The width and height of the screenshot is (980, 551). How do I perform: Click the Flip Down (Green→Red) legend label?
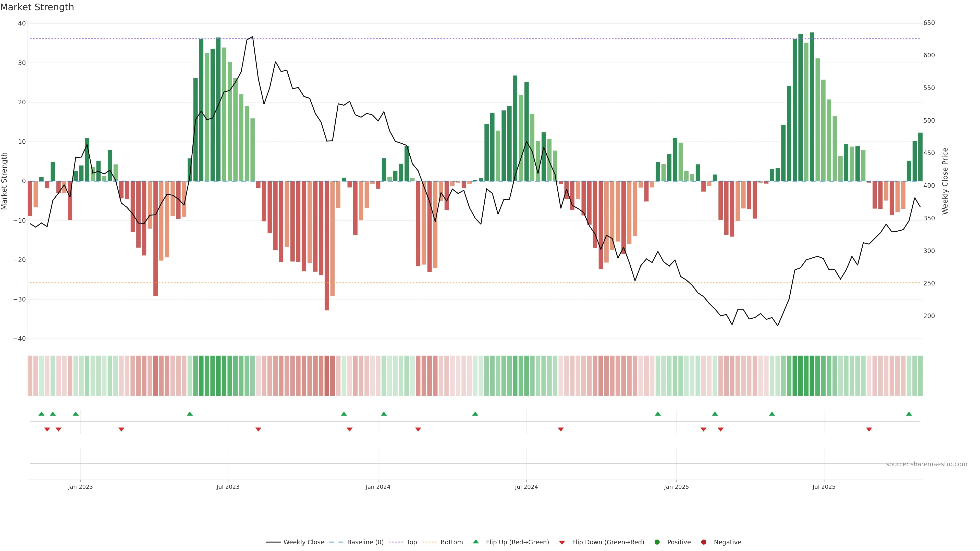pos(608,542)
